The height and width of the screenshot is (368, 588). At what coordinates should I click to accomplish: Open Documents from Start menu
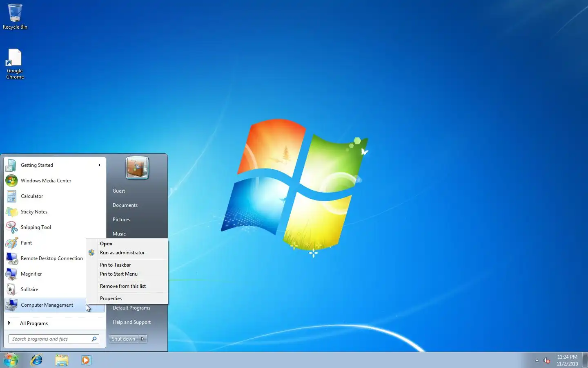click(x=125, y=205)
